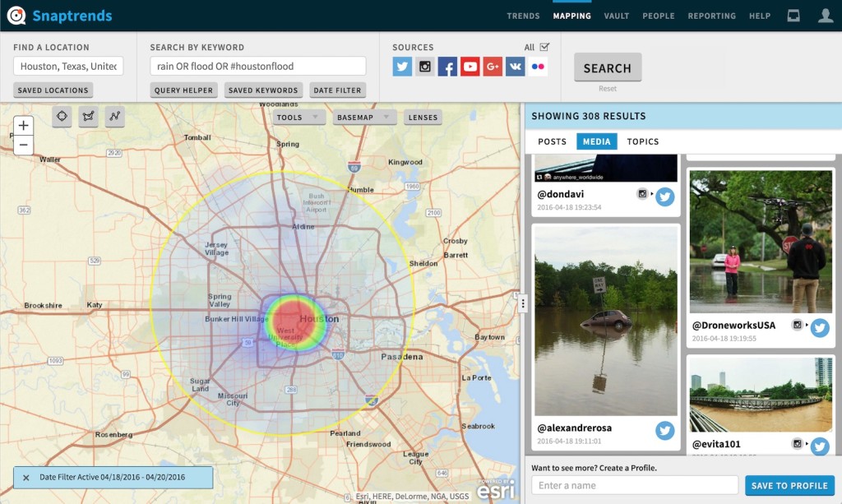Viewport: 842px width, 504px height.
Task: Click Twitter icon on @alexandrerosa post
Action: pos(664,431)
